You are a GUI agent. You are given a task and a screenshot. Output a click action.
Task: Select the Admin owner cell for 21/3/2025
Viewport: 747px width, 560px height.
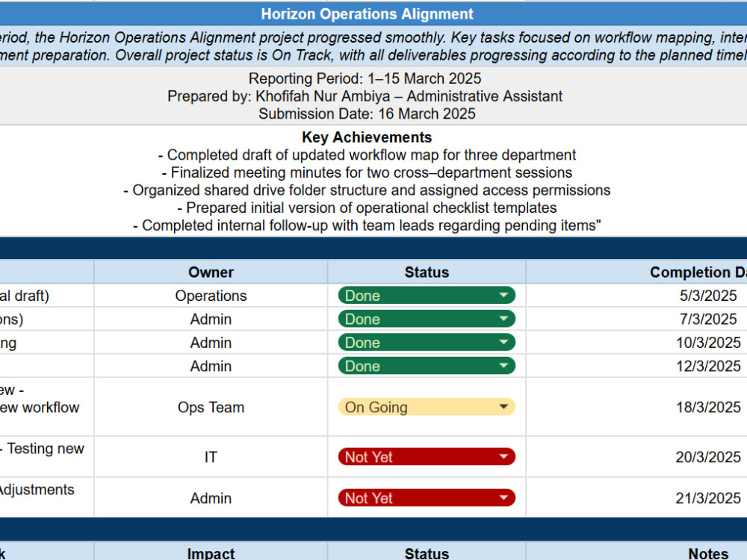(x=211, y=498)
